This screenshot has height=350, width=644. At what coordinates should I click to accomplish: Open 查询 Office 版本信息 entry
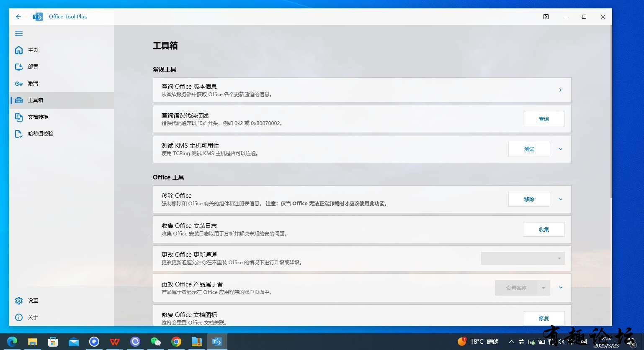coord(362,90)
